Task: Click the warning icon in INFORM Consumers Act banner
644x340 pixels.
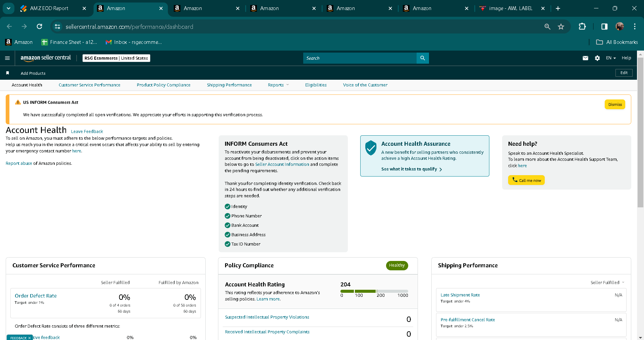Action: (18, 102)
